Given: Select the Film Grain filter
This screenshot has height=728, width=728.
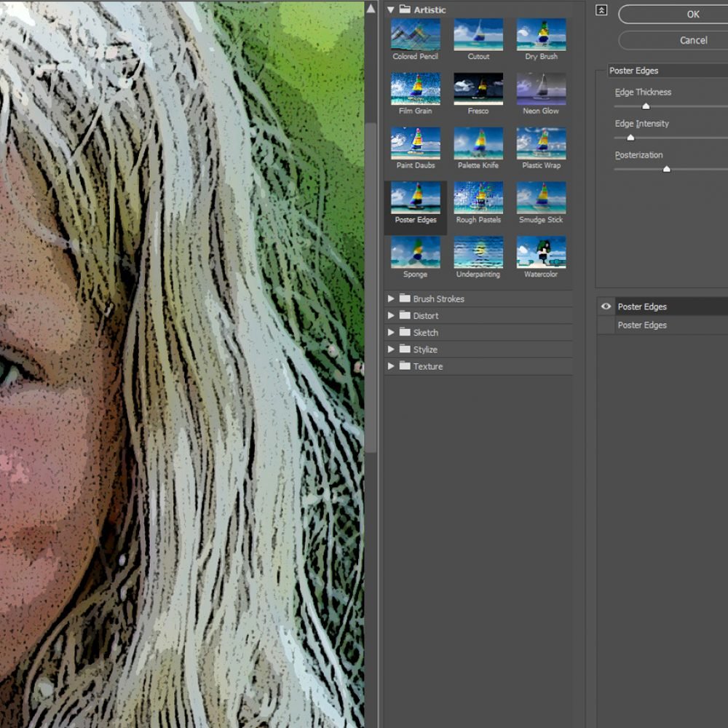Looking at the screenshot, I should click(415, 89).
